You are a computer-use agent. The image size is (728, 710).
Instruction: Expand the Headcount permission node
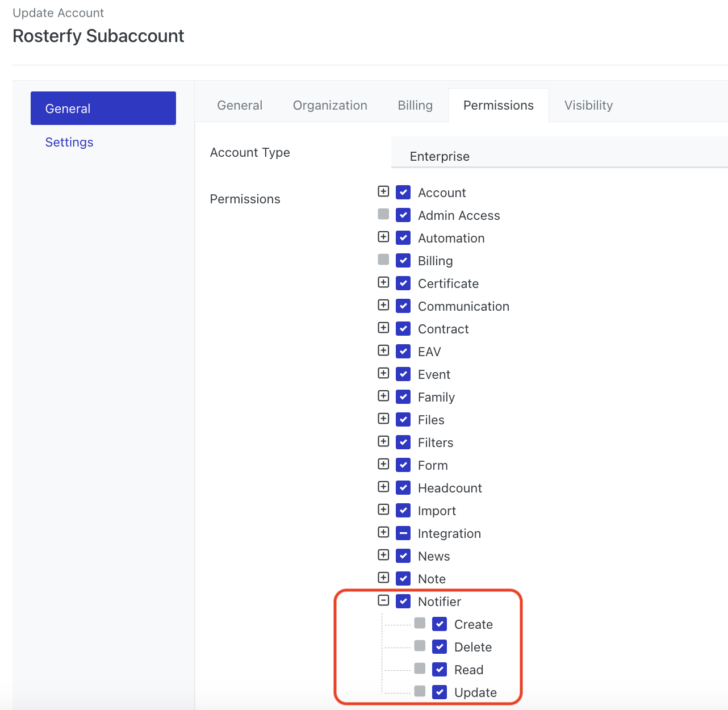click(x=383, y=487)
